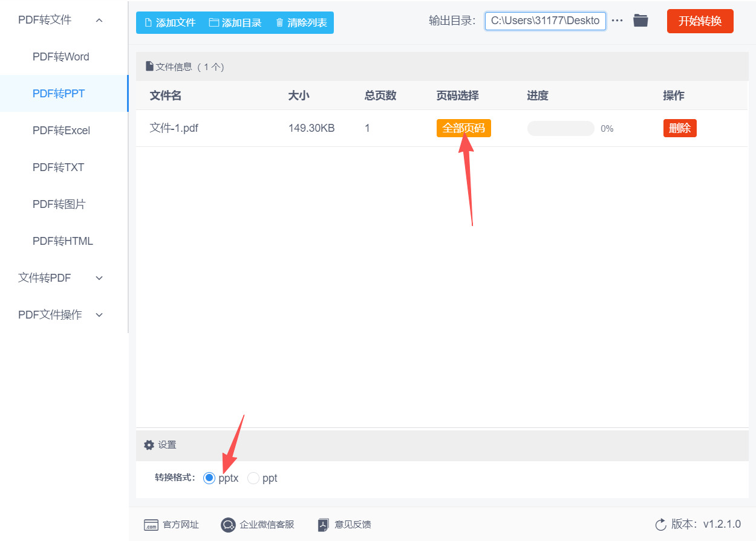756x541 pixels.
Task: Click the 总页数 column header
Action: coord(380,96)
